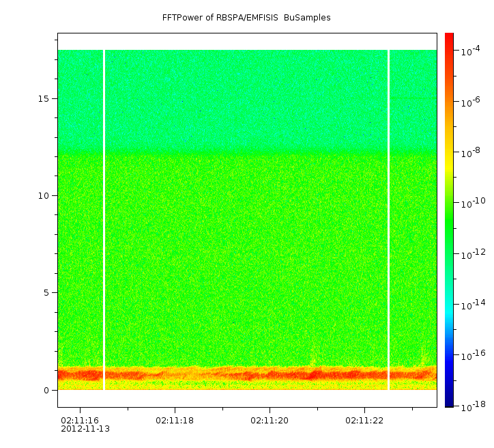Click the 02:11:16 time axis label
The height and width of the screenshot is (448, 494).
coord(80,420)
